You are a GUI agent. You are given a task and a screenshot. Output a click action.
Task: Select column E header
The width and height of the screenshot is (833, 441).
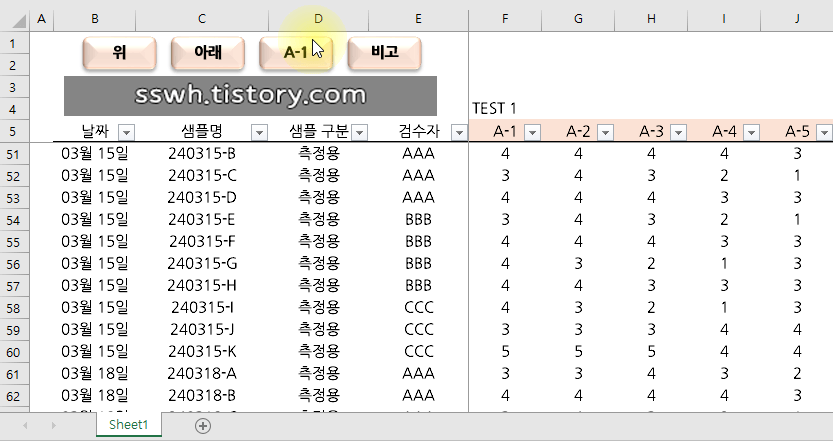[418, 20]
